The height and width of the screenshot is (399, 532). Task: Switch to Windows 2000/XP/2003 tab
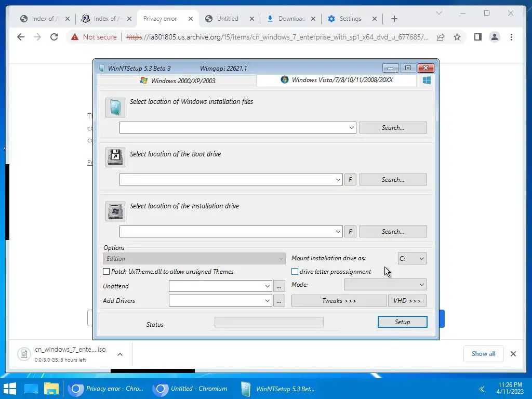[177, 81]
